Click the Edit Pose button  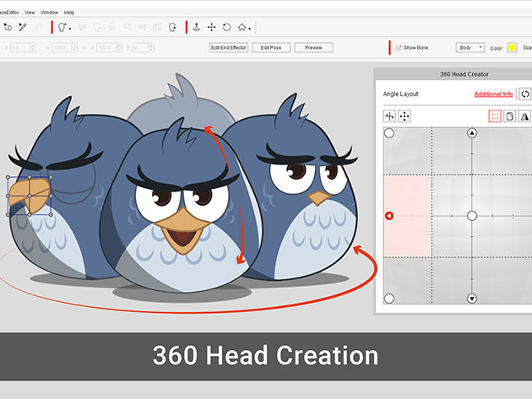pos(271,47)
